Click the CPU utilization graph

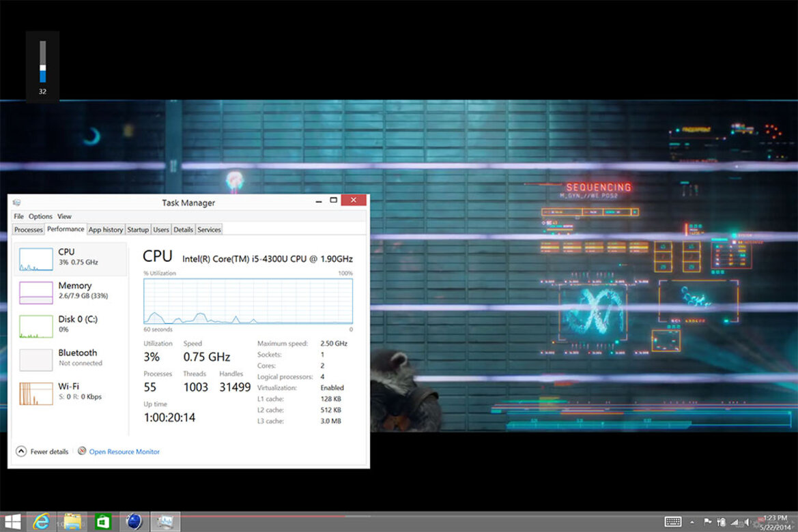pos(248,301)
